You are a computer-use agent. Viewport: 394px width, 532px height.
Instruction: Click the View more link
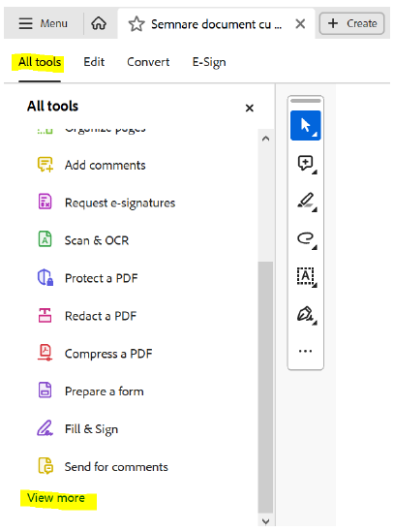pyautogui.click(x=56, y=498)
